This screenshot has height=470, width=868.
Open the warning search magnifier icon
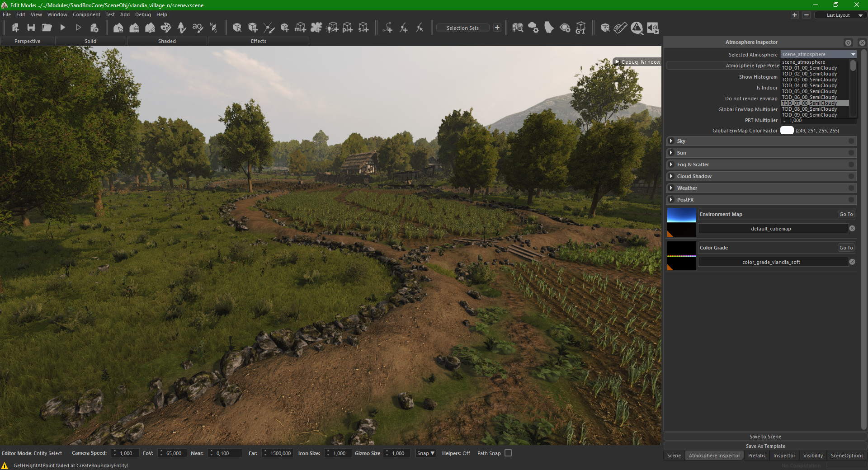click(x=637, y=28)
